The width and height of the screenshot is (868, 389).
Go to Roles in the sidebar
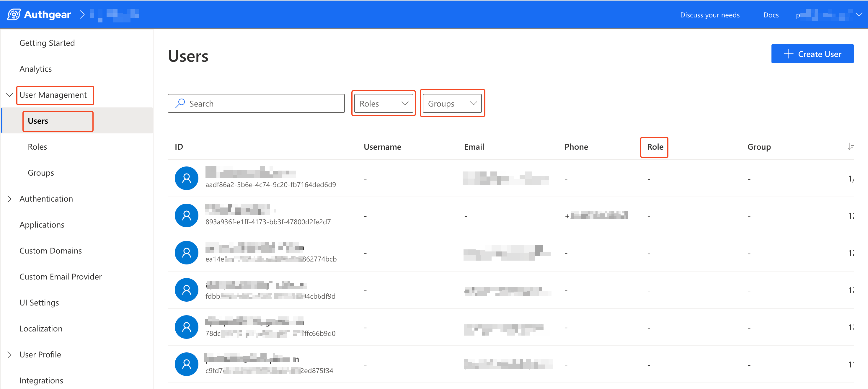tap(37, 147)
